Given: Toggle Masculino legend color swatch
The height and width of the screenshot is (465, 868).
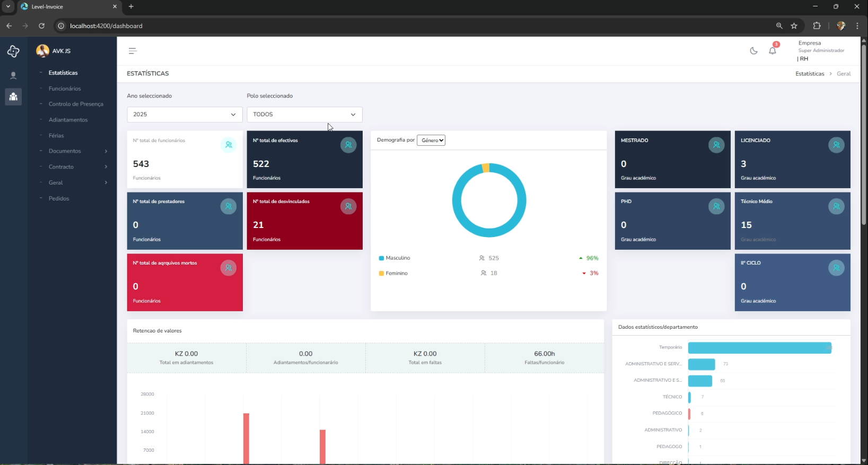Looking at the screenshot, I should [x=381, y=258].
